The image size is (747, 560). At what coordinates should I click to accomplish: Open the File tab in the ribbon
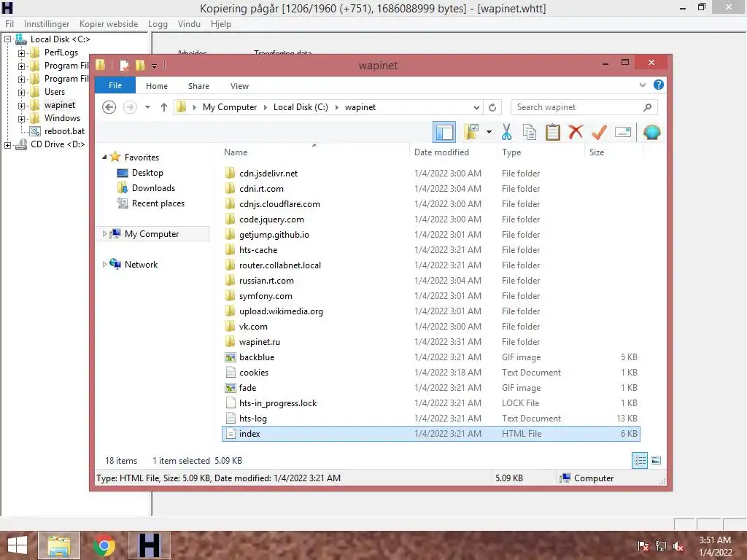point(115,85)
